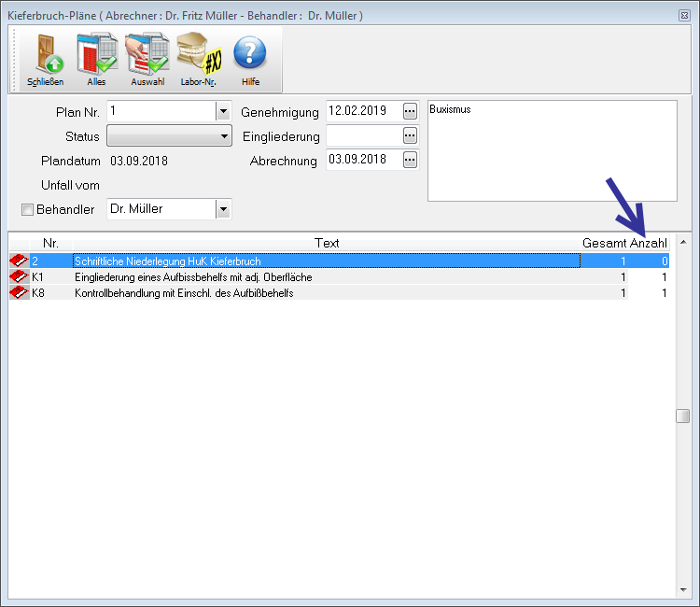Viewport: 700px width, 607px height.
Task: Click the red icon beside row K8
Action: tap(19, 293)
